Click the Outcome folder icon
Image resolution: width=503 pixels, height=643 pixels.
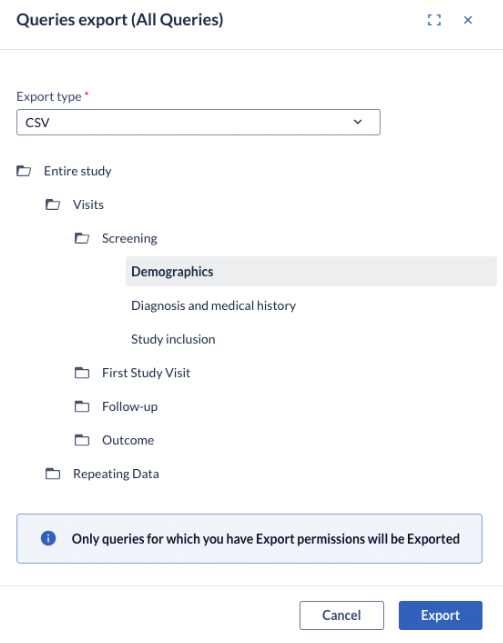[82, 440]
